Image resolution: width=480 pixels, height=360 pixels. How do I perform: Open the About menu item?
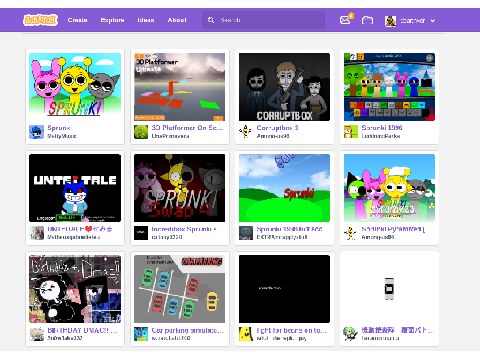[177, 20]
